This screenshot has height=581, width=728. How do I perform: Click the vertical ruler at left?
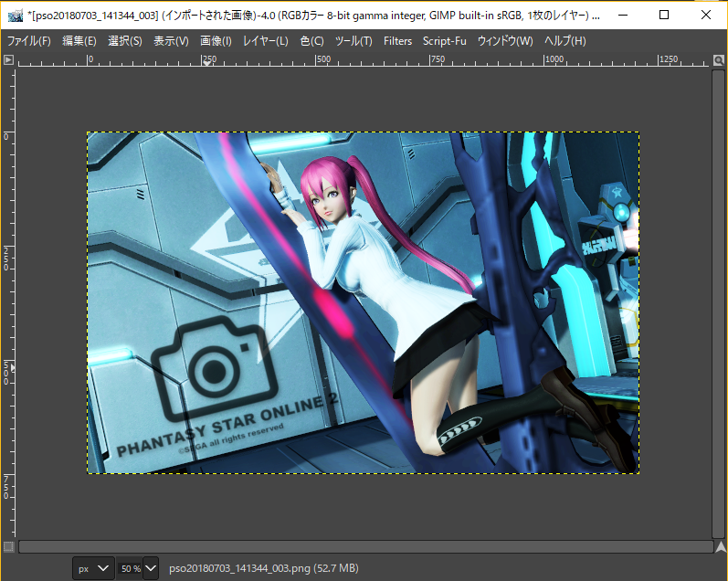tap(8, 302)
